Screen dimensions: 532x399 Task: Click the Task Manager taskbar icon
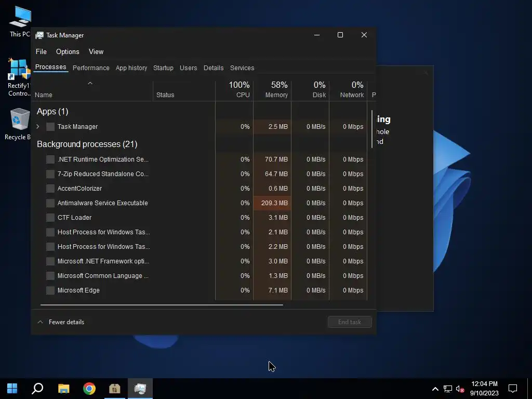[x=140, y=389]
